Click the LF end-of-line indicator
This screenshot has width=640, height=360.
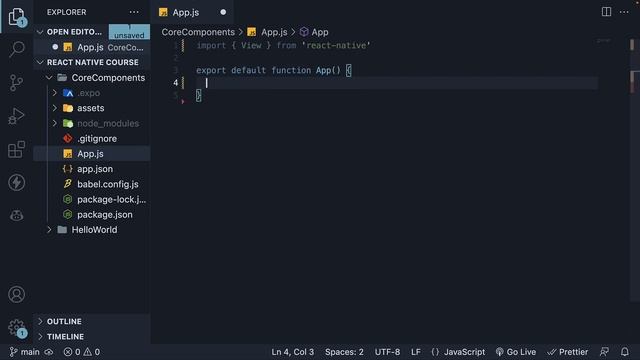pyautogui.click(x=416, y=352)
